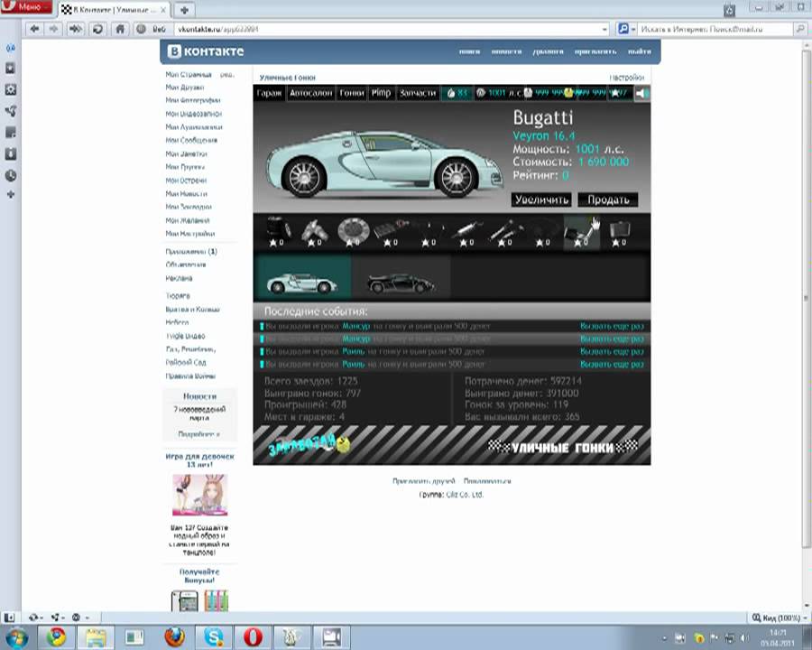
Task: Select the light blue Bugatti garage thumbnail
Action: pos(302,277)
